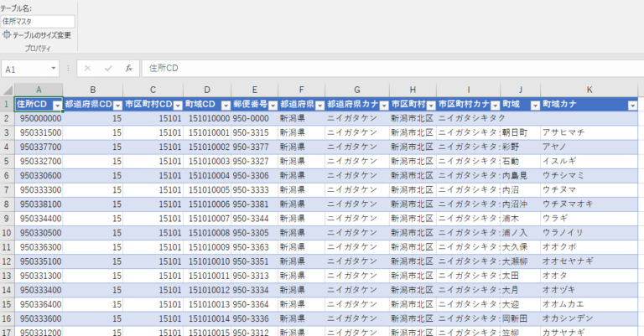Image resolution: width=644 pixels, height=336 pixels.
Task: Open filter dropdown for 市区町村カナ column
Action: (x=495, y=106)
